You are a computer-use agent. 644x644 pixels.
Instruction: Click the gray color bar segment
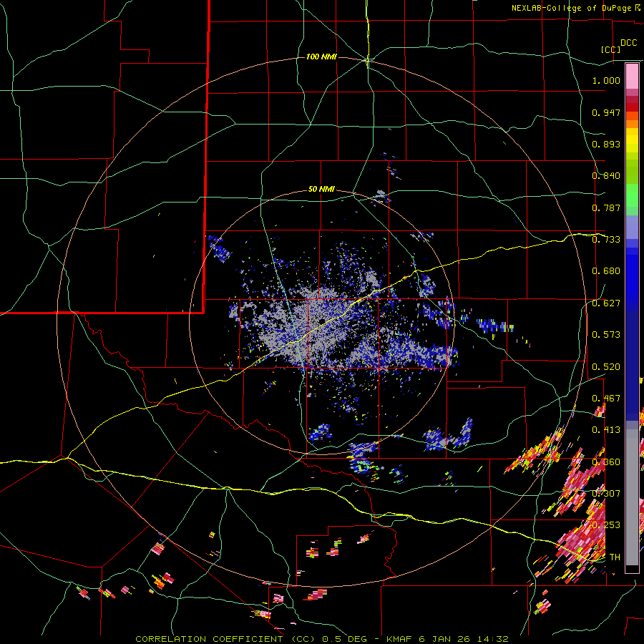[632, 497]
